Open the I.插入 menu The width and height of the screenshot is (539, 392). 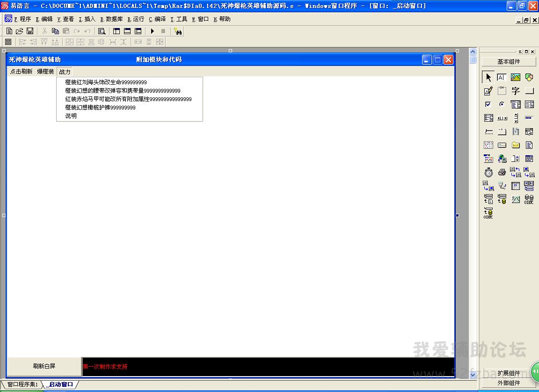(87, 19)
